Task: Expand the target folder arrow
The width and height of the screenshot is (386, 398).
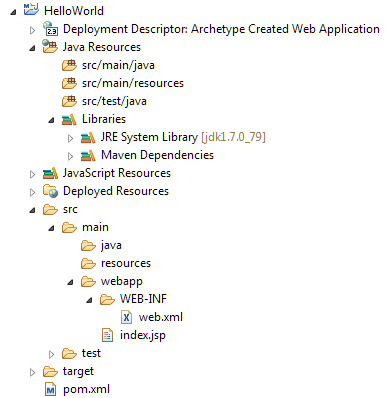Action: (x=32, y=372)
